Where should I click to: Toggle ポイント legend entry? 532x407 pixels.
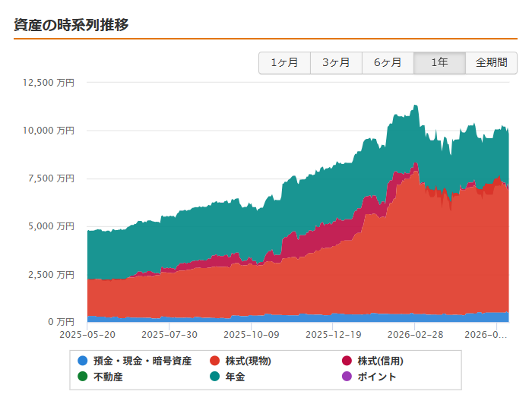click(369, 377)
